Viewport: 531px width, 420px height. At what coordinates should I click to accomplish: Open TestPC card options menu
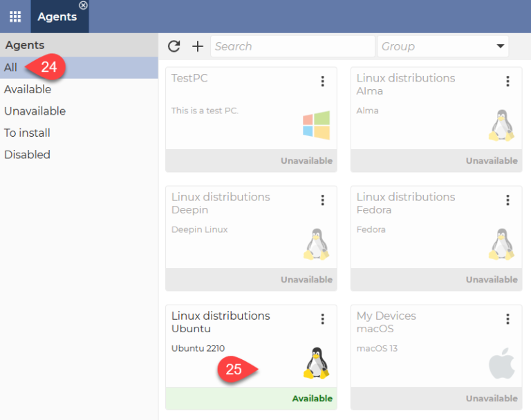pyautogui.click(x=322, y=82)
